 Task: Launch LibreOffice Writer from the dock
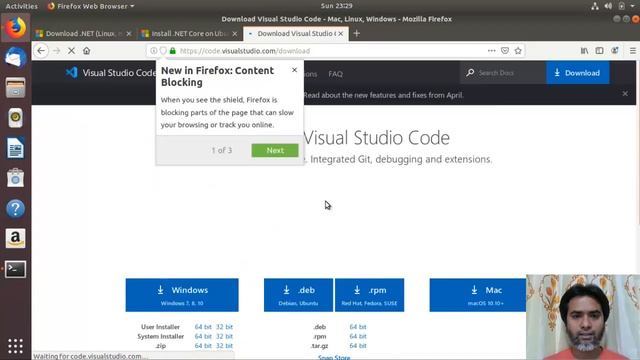tap(16, 148)
